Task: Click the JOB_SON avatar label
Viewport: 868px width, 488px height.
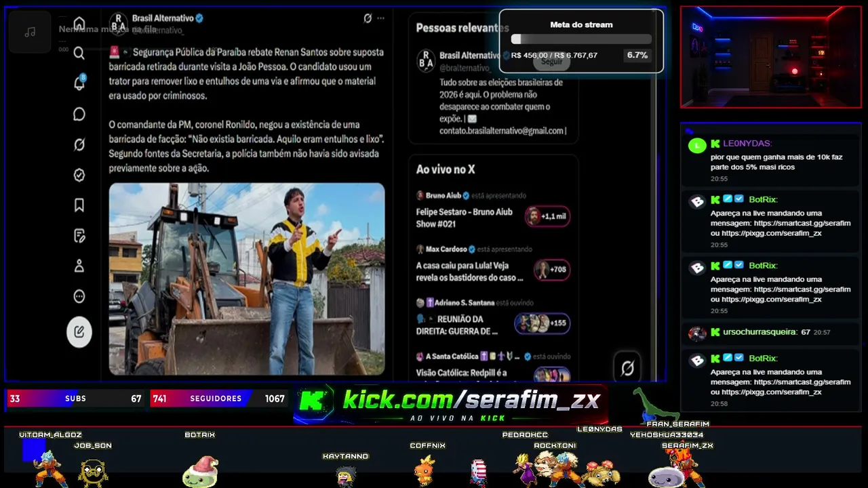Action: click(93, 445)
